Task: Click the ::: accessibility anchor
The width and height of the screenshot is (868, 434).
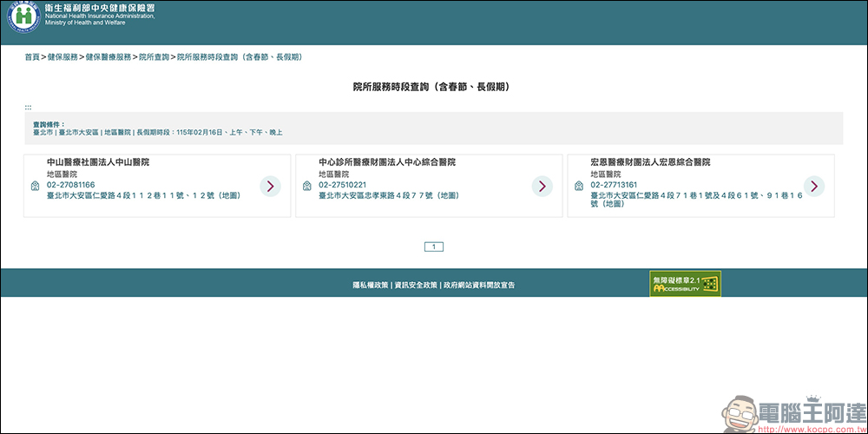Action: coord(28,108)
